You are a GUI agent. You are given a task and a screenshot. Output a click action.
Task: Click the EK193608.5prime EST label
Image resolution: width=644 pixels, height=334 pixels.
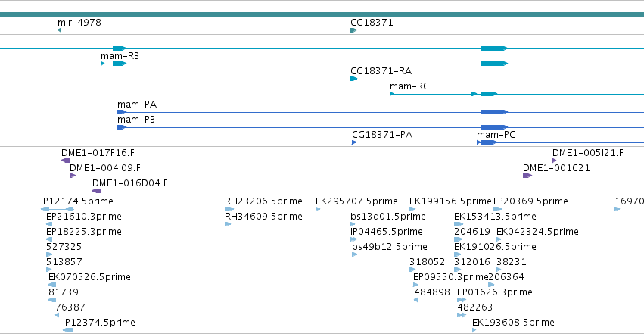(513, 323)
